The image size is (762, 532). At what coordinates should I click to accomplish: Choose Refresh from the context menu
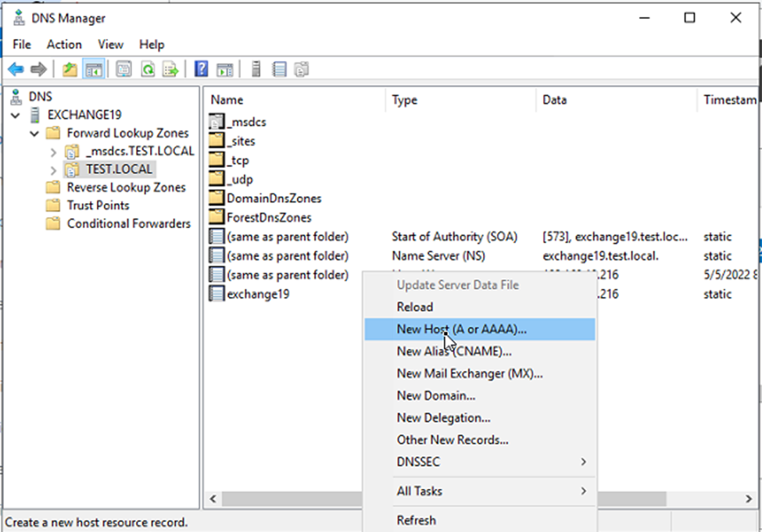pyautogui.click(x=479, y=520)
